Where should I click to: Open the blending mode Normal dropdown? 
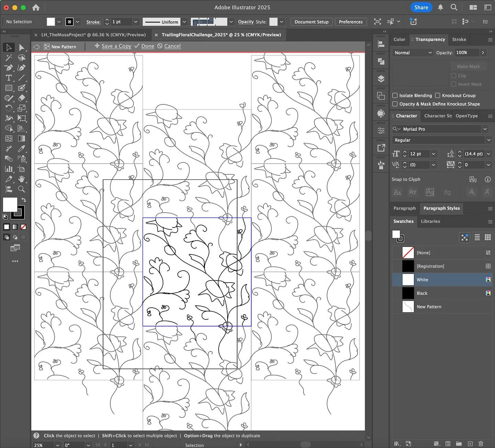point(412,53)
